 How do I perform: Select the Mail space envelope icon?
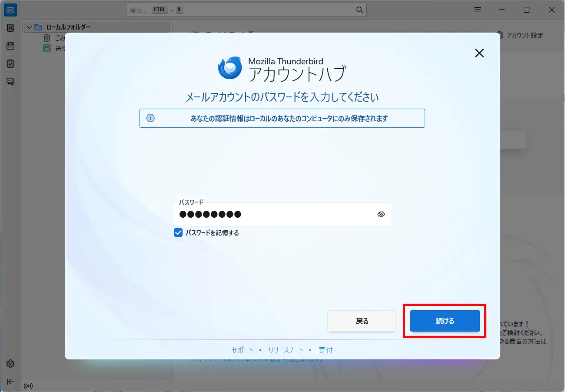pos(10,10)
